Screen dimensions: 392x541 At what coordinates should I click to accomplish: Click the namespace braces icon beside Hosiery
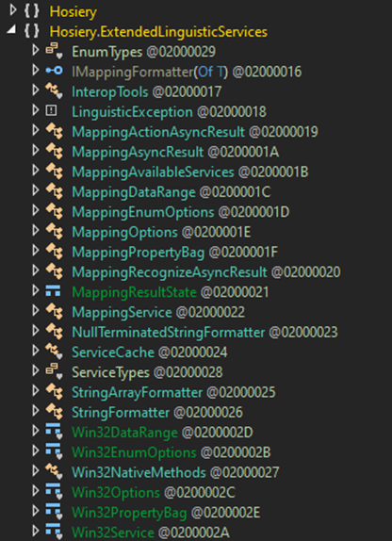point(31,11)
